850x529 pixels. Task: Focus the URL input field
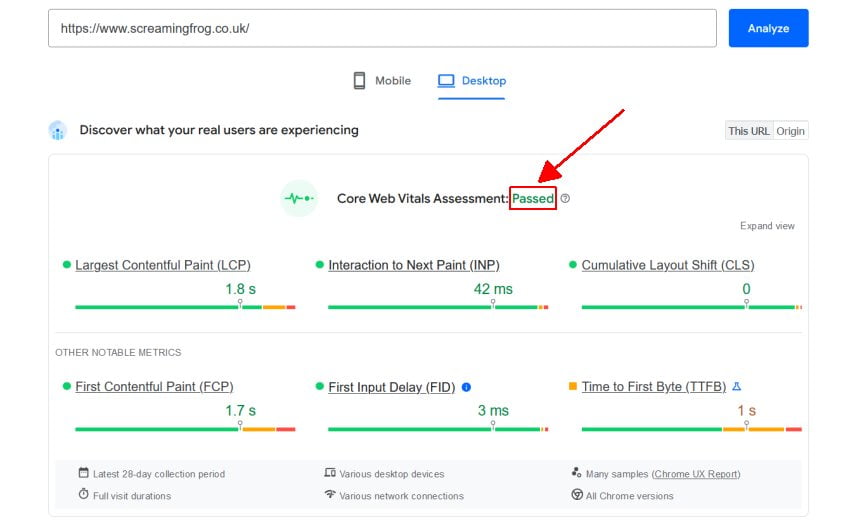point(382,28)
